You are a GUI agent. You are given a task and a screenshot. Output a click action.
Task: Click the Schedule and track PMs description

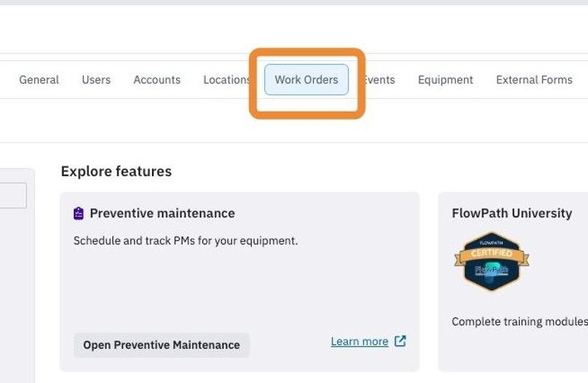tap(185, 240)
